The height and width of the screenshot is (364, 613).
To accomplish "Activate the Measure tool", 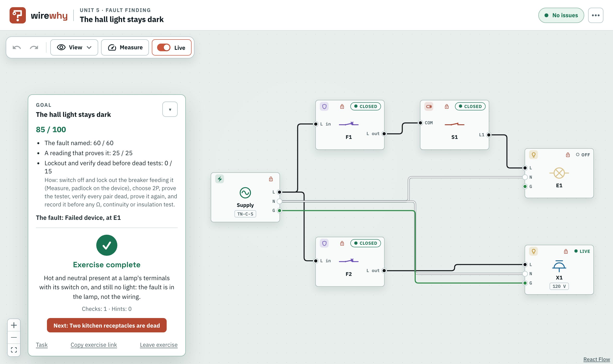I will [125, 47].
